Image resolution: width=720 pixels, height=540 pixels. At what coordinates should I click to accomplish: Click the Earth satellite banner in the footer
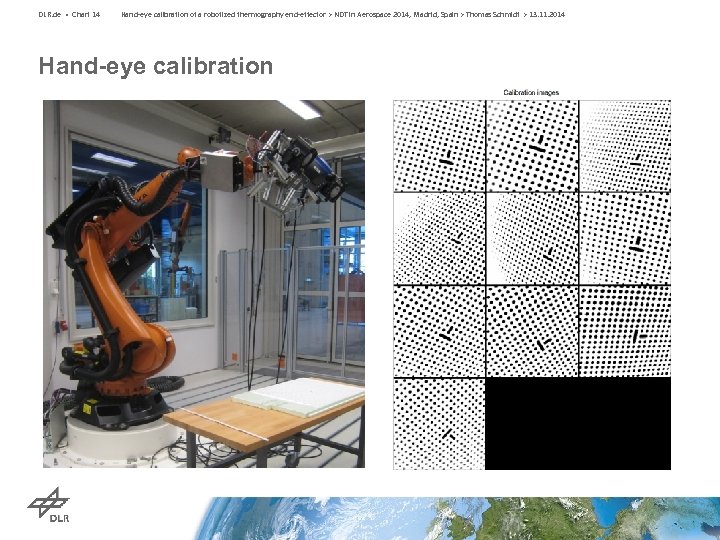pyautogui.click(x=457, y=518)
